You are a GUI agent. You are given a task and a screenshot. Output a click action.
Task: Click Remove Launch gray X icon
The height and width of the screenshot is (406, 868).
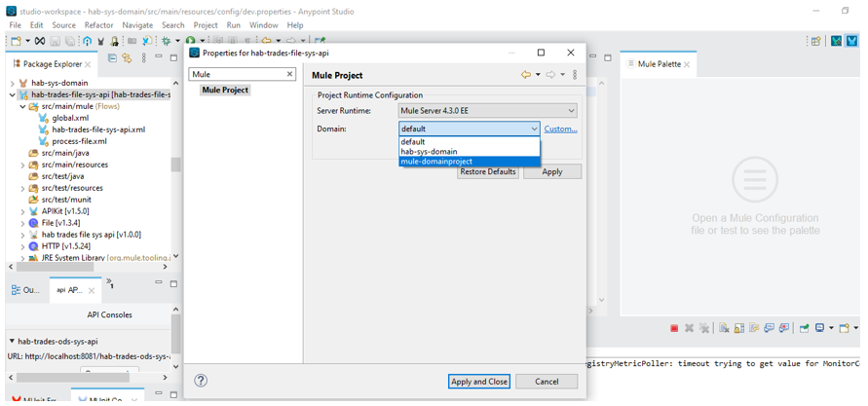click(689, 328)
